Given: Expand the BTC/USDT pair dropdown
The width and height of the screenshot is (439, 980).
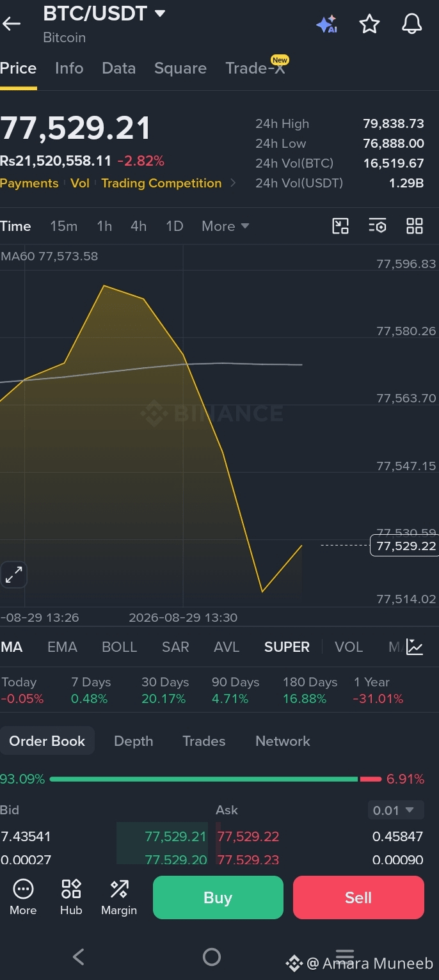Looking at the screenshot, I should [160, 13].
